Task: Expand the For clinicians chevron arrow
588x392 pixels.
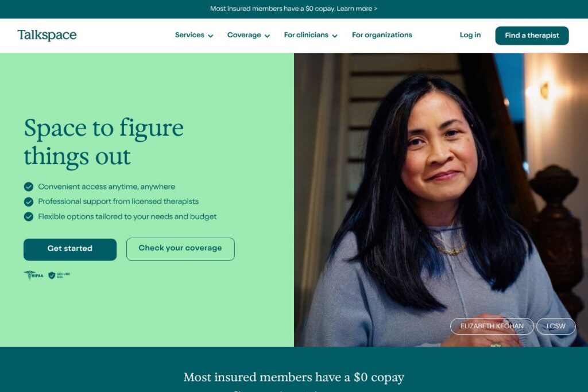Action: [335, 36]
